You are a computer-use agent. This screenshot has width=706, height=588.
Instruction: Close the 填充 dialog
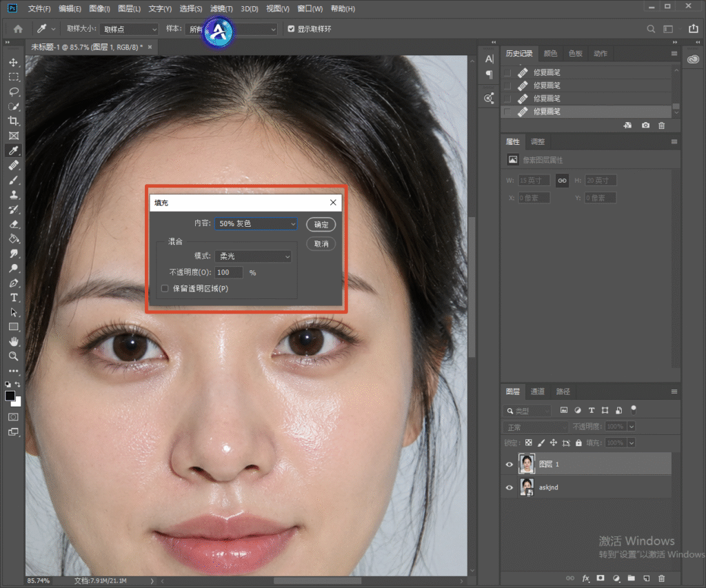click(333, 203)
